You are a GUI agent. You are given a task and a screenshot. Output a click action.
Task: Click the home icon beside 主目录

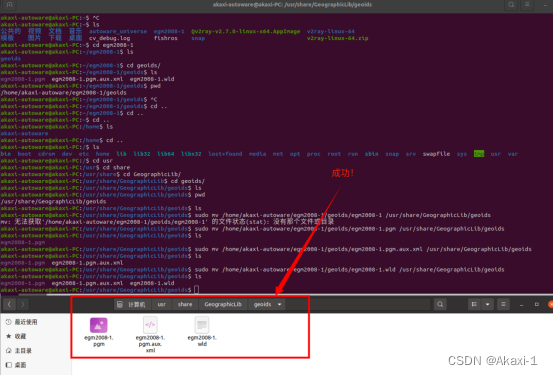point(8,351)
